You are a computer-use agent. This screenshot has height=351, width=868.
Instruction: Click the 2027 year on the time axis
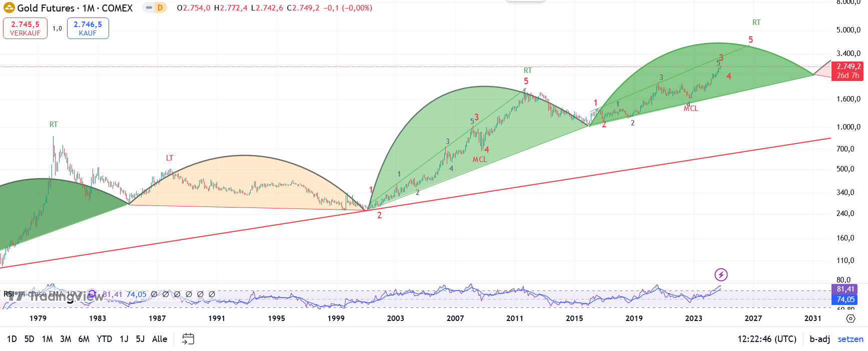(753, 318)
